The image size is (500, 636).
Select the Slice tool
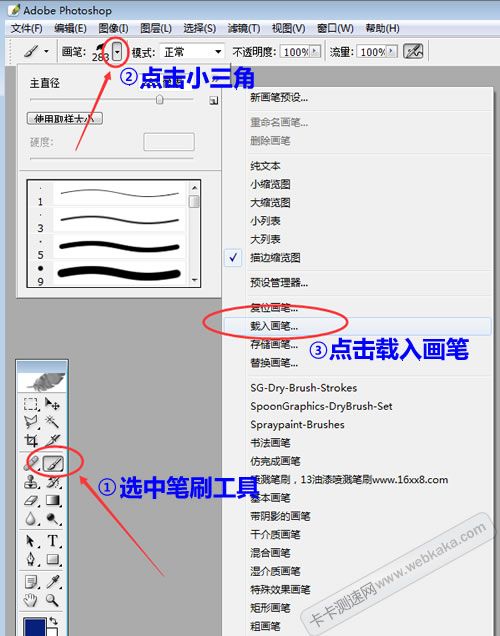(x=52, y=440)
